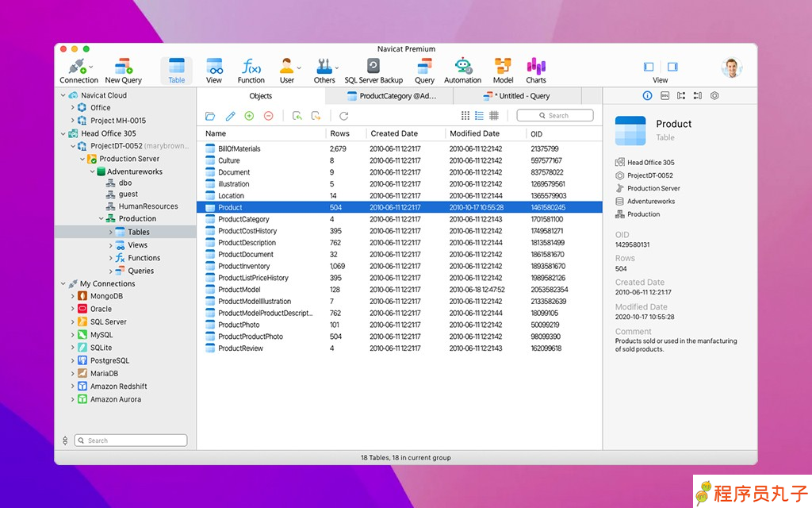Screen dimensions: 812x508
Task: Expand the Office project node
Action: click(x=72, y=108)
